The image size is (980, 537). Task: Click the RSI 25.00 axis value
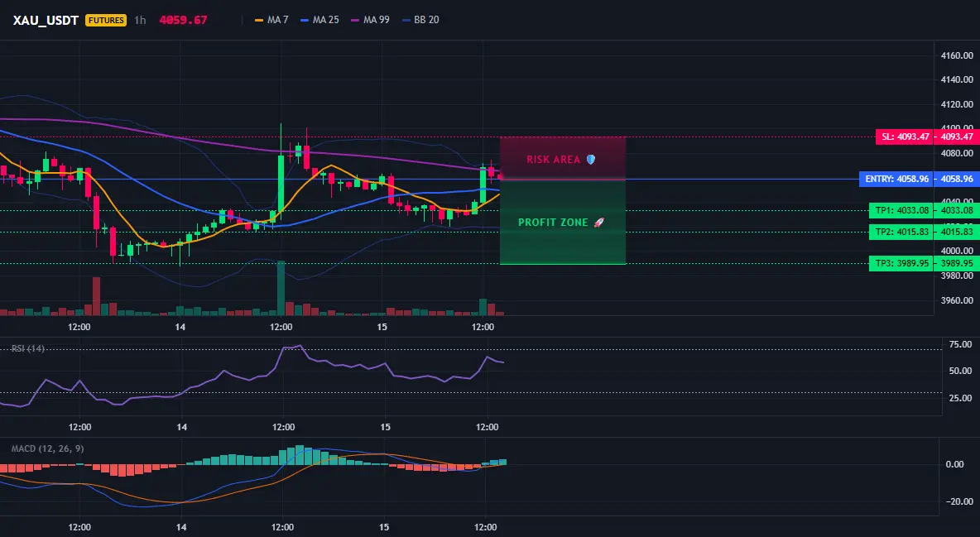click(x=959, y=398)
